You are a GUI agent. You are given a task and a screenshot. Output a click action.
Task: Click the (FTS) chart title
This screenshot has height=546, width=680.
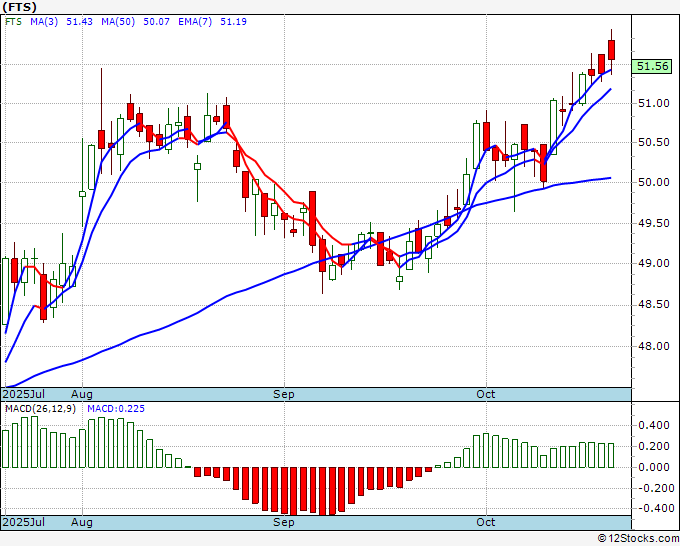tap(20, 7)
